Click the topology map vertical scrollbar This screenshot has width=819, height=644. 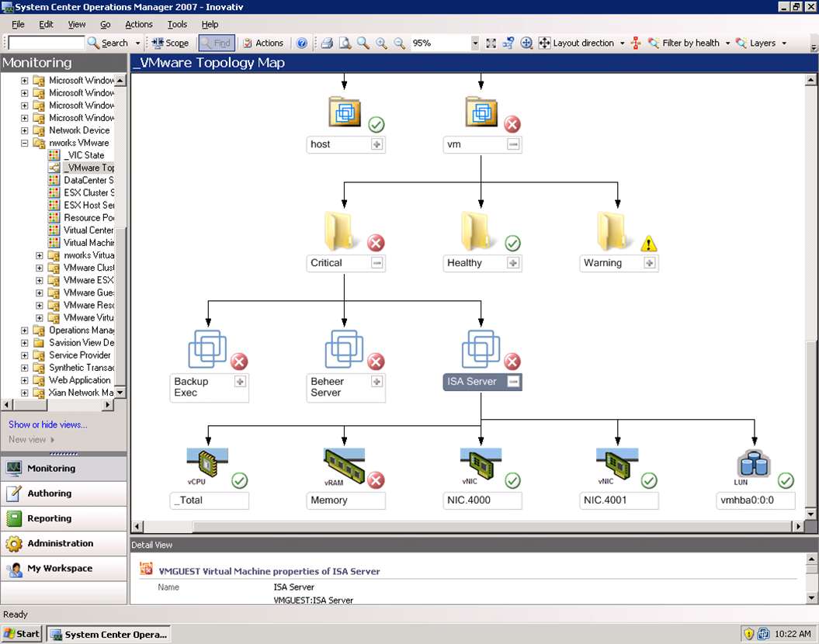coord(810,297)
